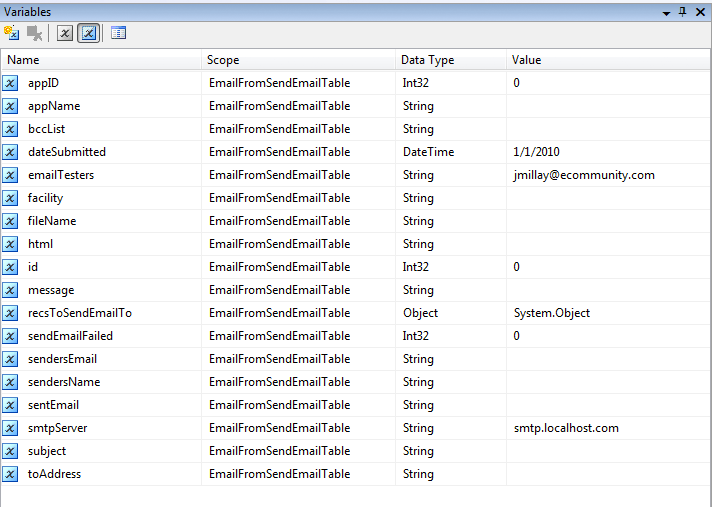
Task: Open Data Type cell for dateSubmitted
Action: point(450,152)
